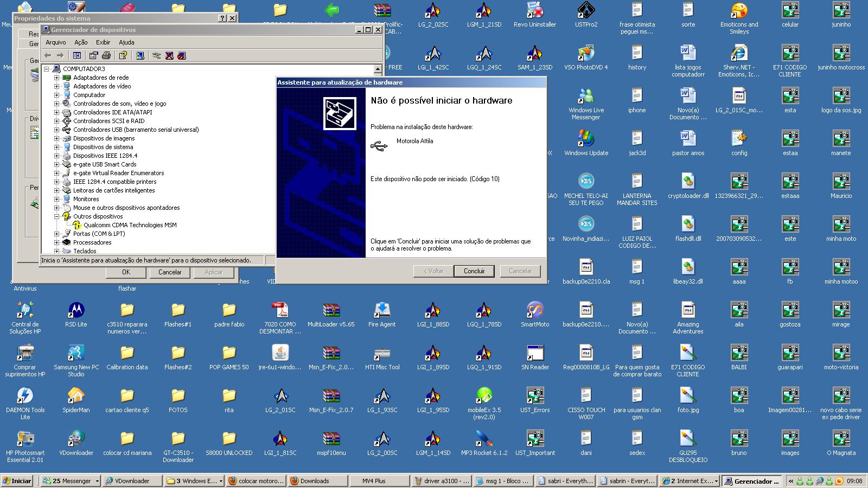Open the Ação menu
This screenshot has width=868, height=488.
point(81,42)
